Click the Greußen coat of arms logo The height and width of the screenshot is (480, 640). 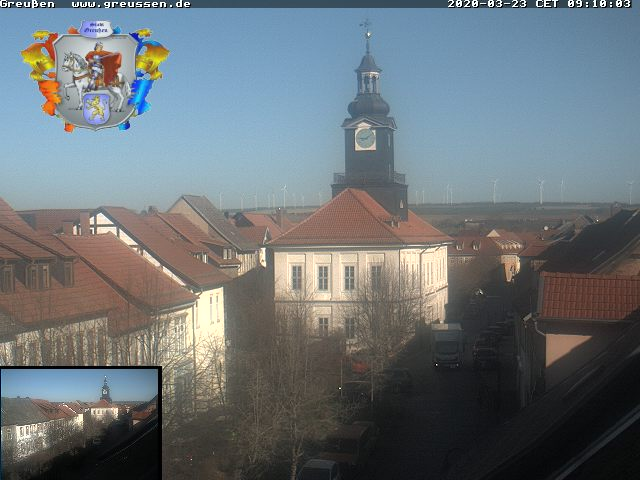pos(95,76)
